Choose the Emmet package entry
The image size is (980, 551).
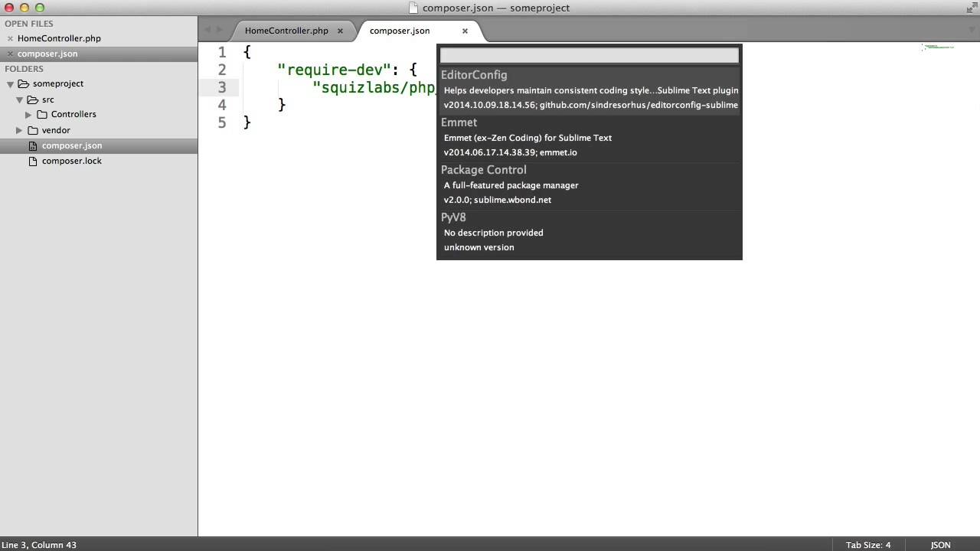click(590, 138)
